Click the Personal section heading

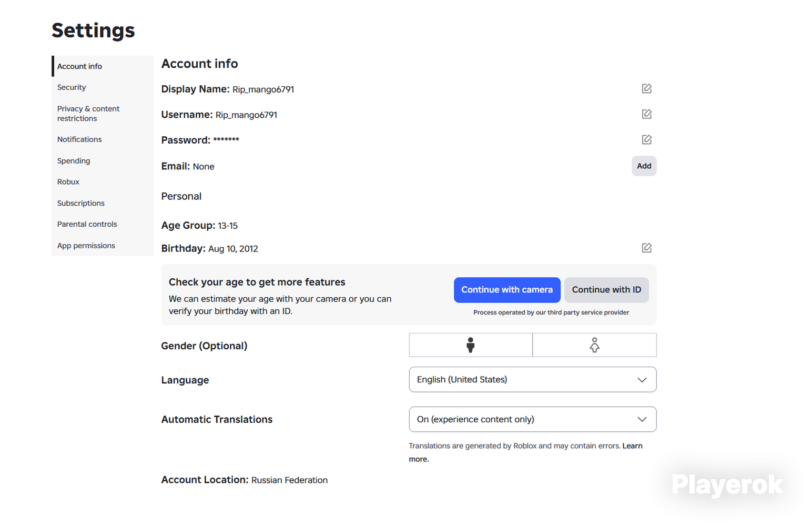pos(181,196)
